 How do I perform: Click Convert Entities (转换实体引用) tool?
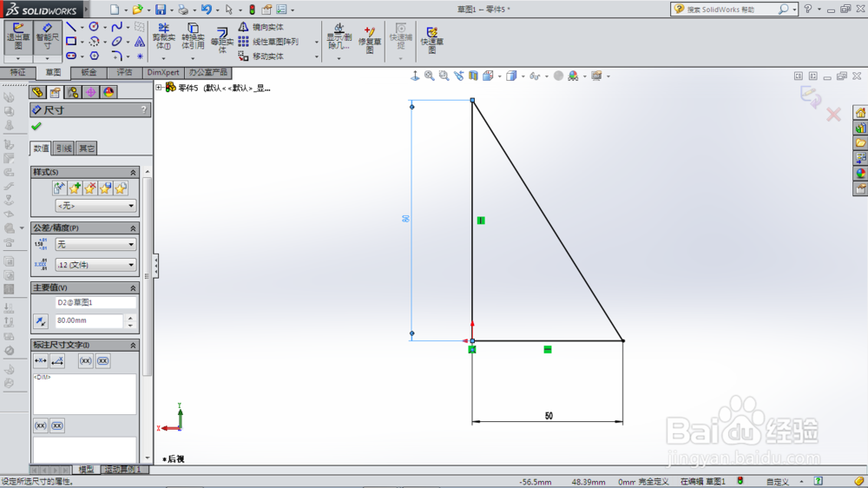(x=193, y=37)
